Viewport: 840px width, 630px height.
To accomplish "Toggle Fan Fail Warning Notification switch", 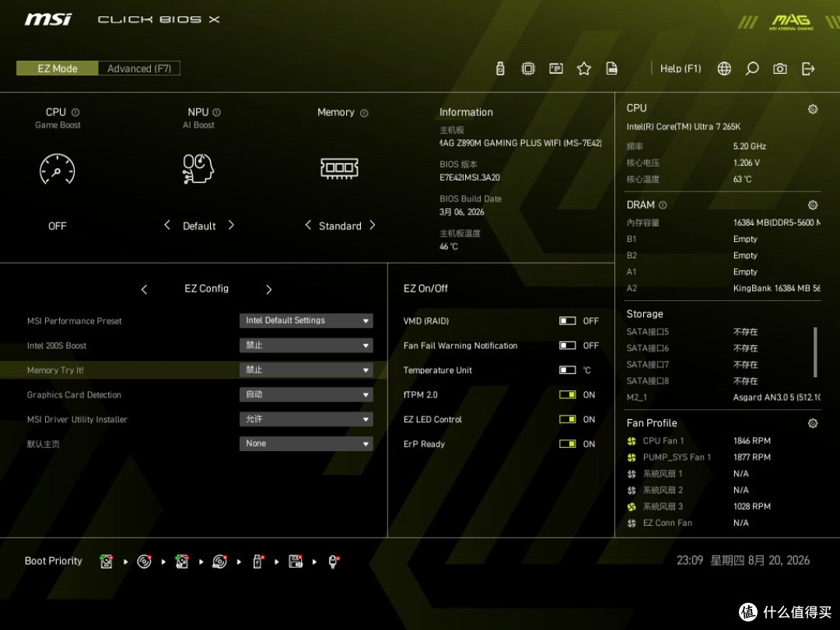I will (567, 345).
